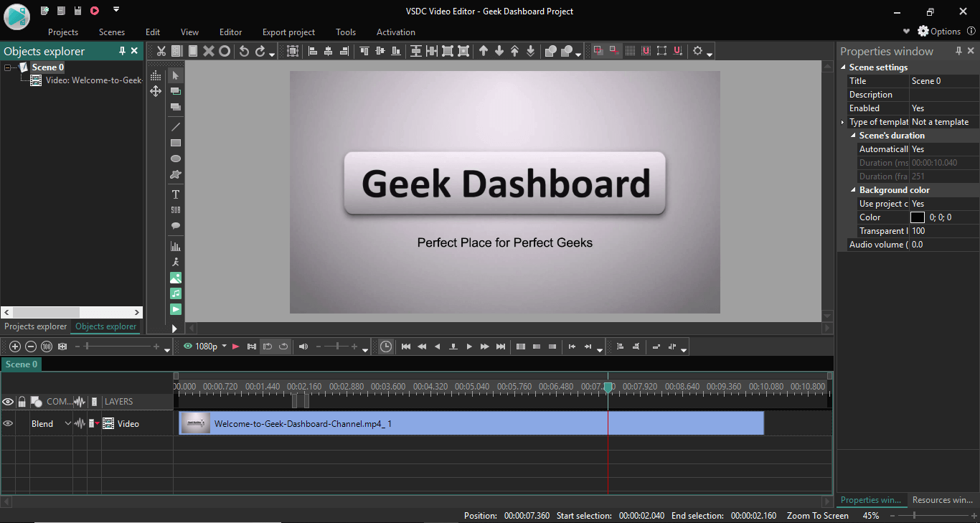980x523 pixels.
Task: Click the Chart tool icon
Action: click(175, 245)
